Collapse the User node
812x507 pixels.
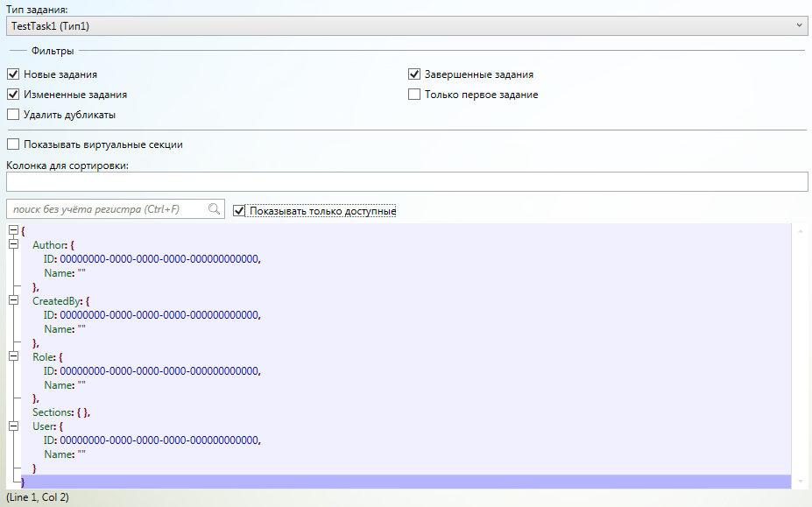coord(13,426)
